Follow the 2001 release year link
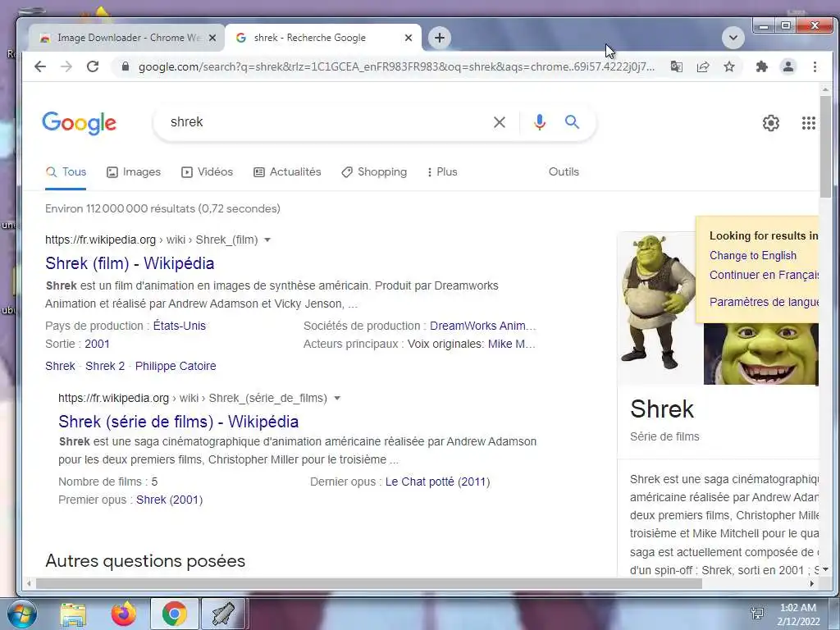Viewport: 840px width, 630px height. click(x=97, y=344)
